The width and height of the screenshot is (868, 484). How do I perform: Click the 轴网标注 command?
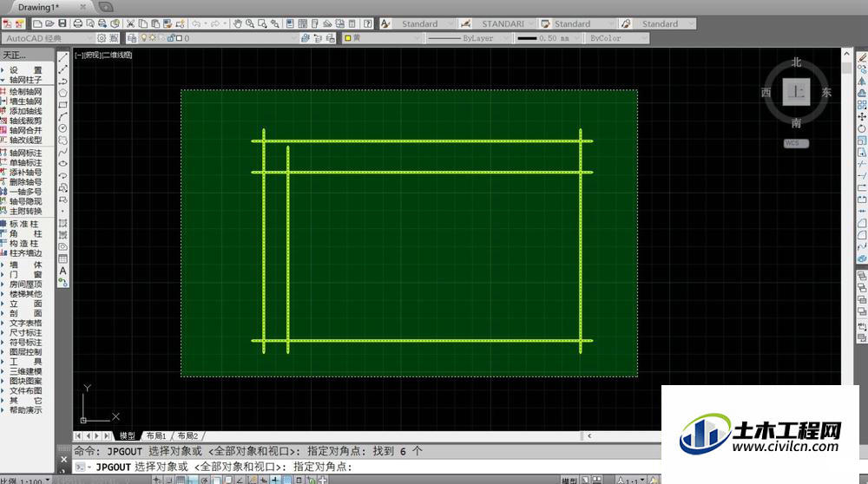[25, 154]
